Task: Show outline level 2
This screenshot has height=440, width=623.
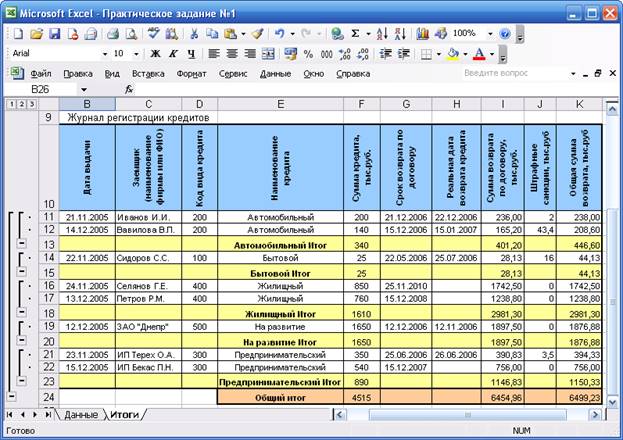Action: tap(22, 104)
